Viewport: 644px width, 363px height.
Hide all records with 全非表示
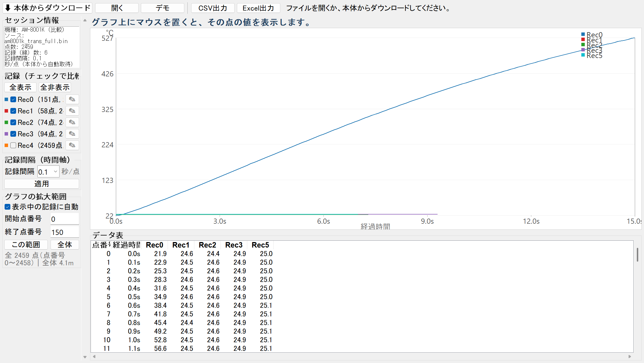point(55,87)
